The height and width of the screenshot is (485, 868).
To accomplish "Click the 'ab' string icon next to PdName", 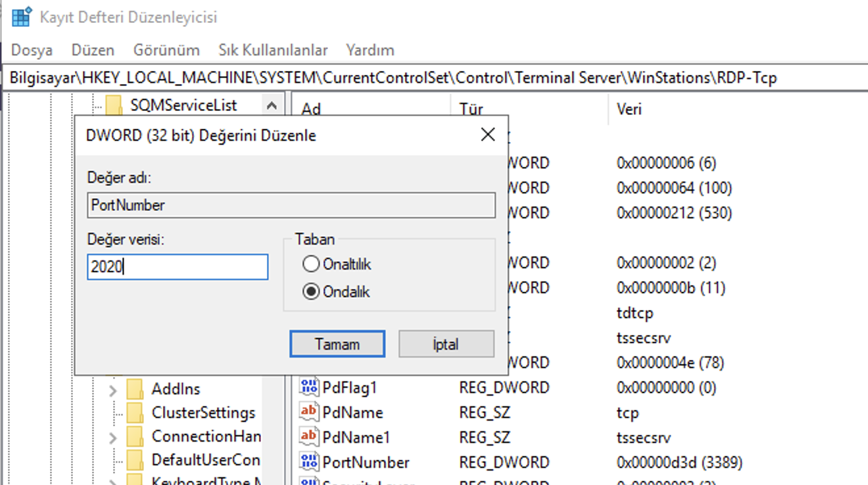I will pos(310,412).
